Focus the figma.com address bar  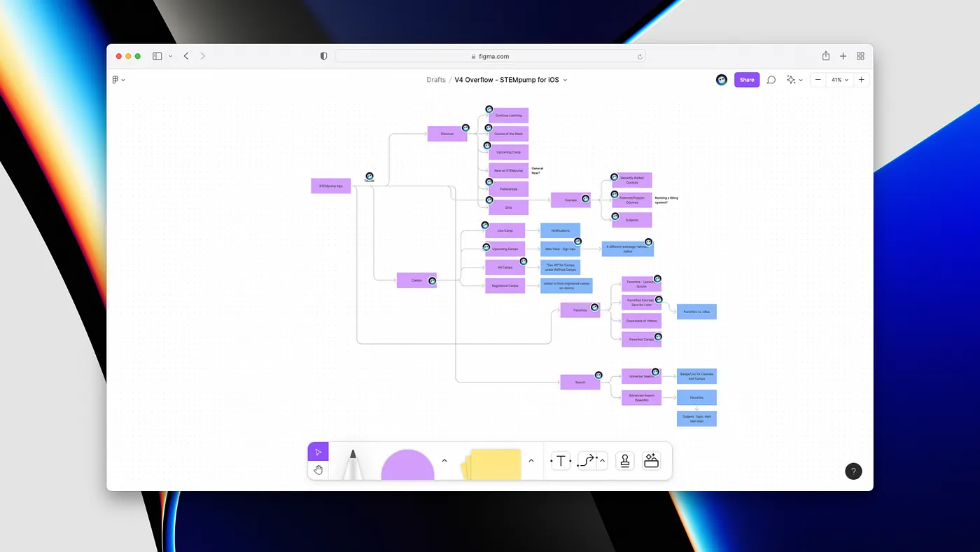tap(490, 56)
